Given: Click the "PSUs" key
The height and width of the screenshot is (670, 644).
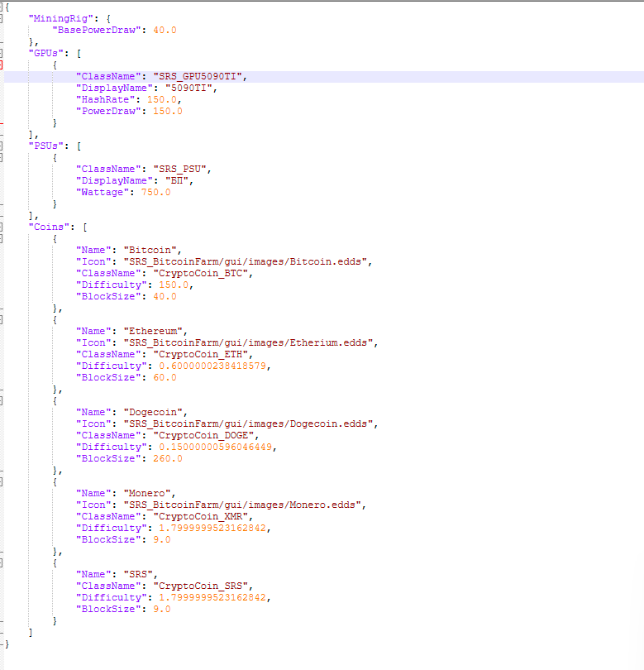Looking at the screenshot, I should pyautogui.click(x=46, y=146).
